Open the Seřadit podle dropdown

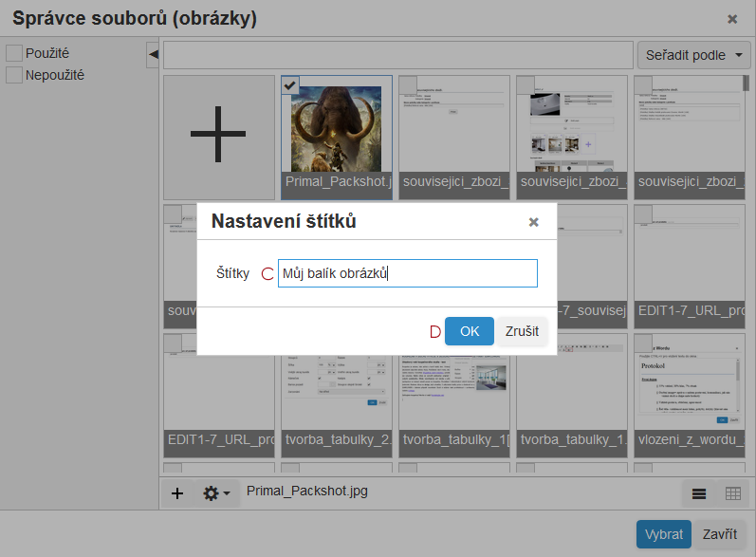click(x=693, y=55)
